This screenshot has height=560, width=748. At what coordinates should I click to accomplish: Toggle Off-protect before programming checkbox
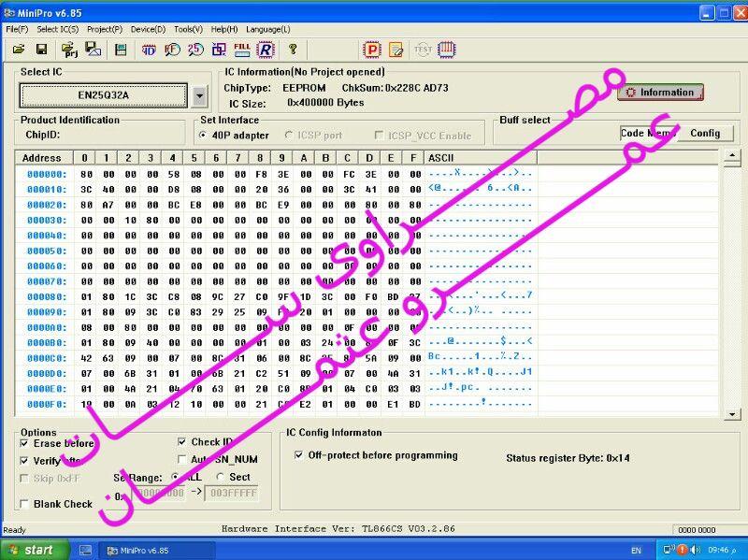pos(298,455)
